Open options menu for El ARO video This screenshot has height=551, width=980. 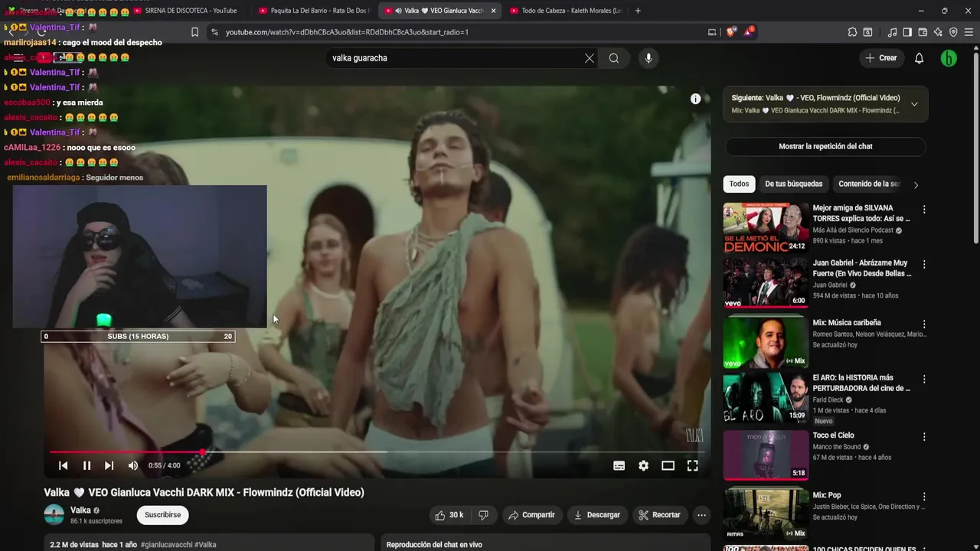pyautogui.click(x=924, y=379)
